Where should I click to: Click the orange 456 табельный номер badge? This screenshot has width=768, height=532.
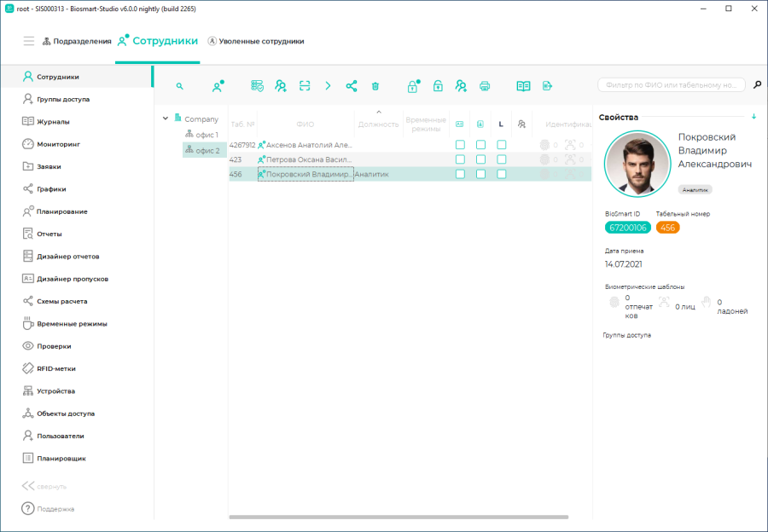point(667,228)
